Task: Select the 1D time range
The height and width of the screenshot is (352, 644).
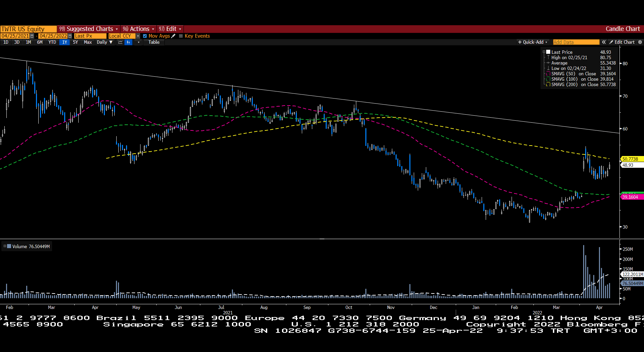Action: point(6,42)
